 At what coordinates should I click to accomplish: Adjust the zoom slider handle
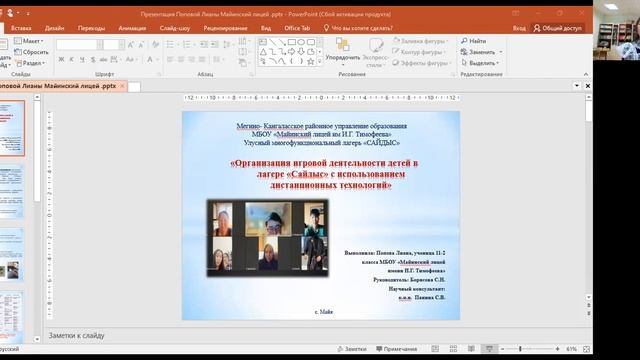[x=520, y=349]
